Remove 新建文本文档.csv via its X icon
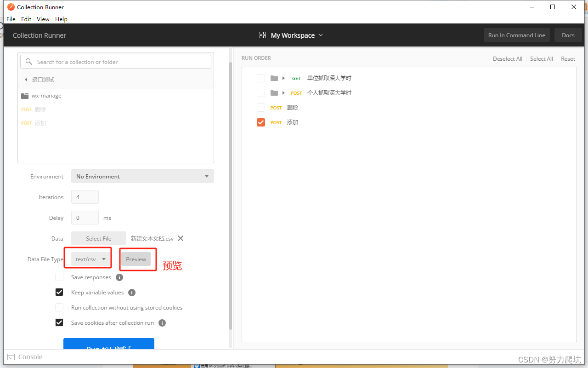The width and height of the screenshot is (588, 368). click(180, 238)
